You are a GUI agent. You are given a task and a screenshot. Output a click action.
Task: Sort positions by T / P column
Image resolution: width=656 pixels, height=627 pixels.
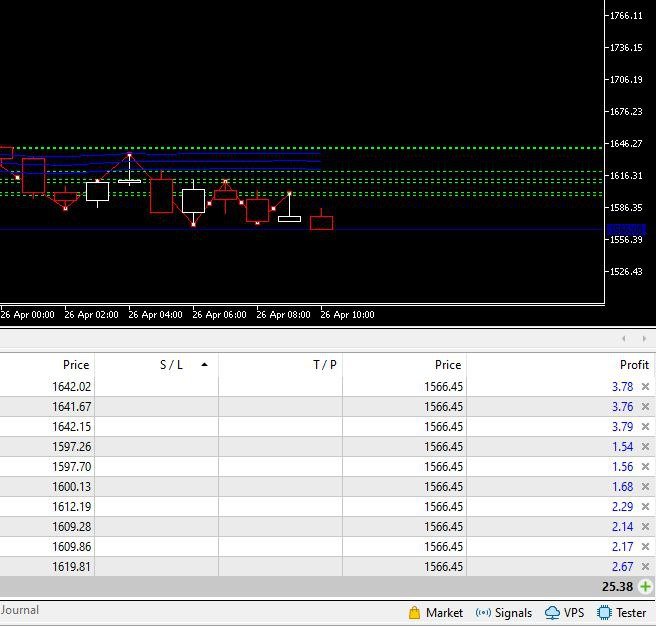(325, 365)
